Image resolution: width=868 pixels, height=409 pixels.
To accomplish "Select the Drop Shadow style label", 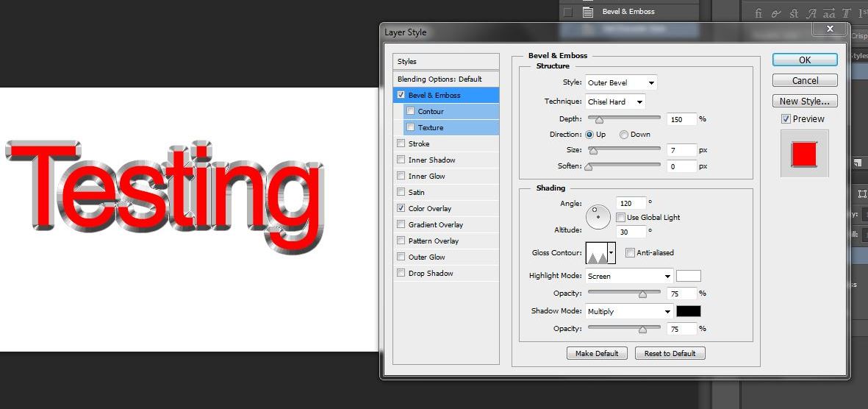I will click(431, 273).
